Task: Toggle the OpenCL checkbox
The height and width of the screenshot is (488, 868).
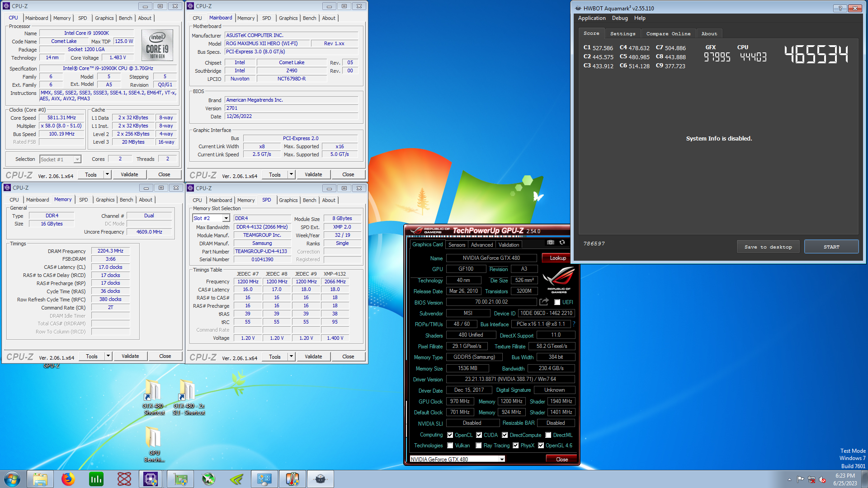Action: [x=450, y=435]
